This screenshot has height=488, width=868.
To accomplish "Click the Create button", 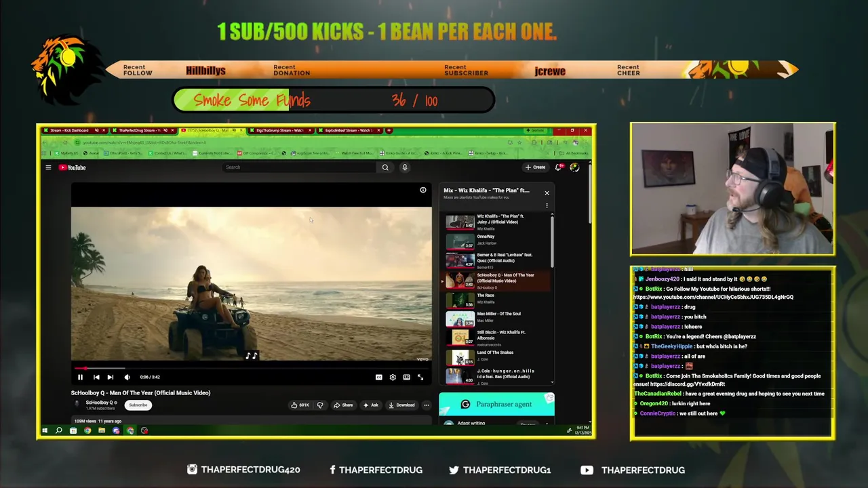I will tap(535, 167).
